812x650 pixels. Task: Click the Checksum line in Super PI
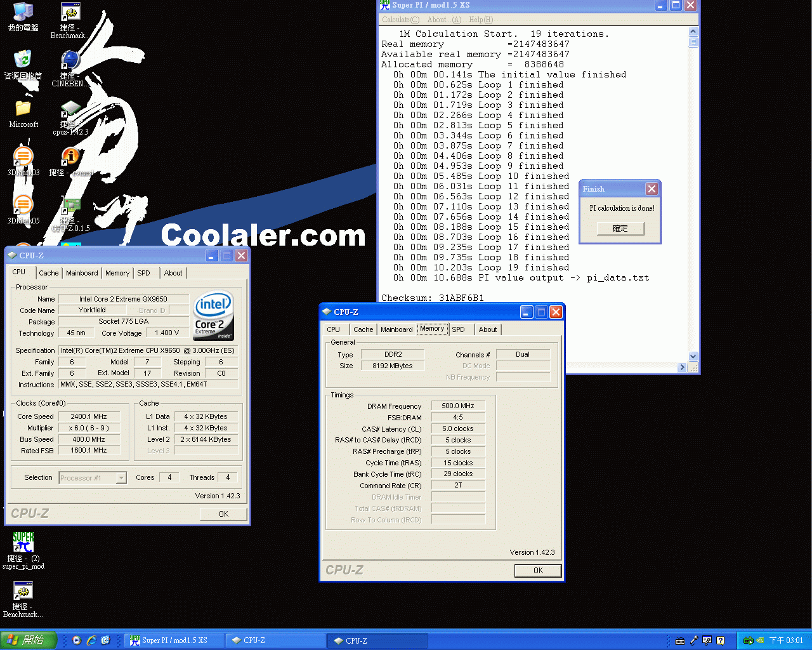pos(433,298)
